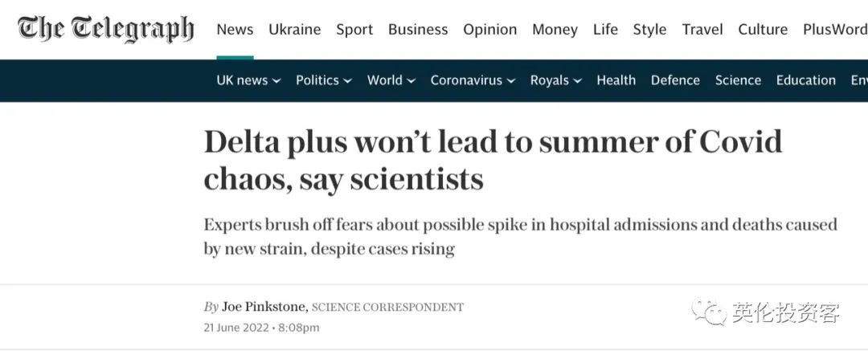Expand the Politics dropdown menu
This screenshot has height=351, width=868.
click(323, 80)
